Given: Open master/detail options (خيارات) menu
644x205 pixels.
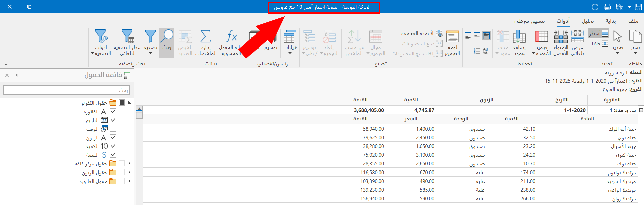Looking at the screenshot, I should pyautogui.click(x=290, y=43).
